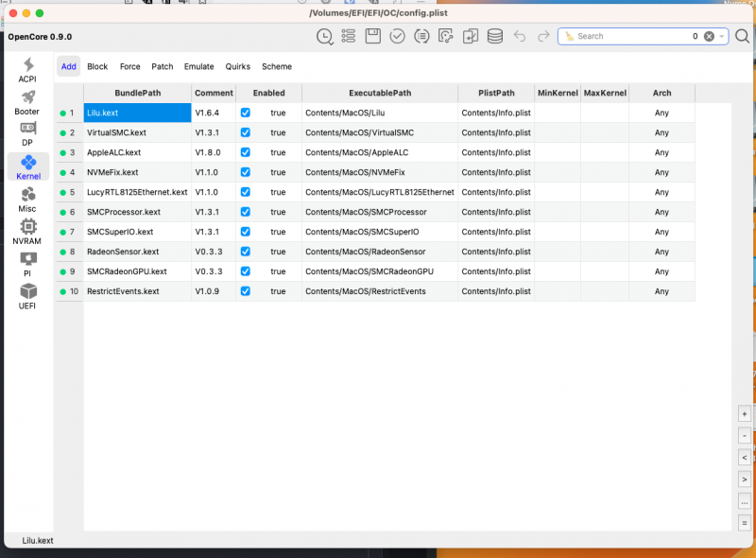Viewport: 756px width, 558px height.
Task: Open the ACPI section in sidebar
Action: click(27, 70)
